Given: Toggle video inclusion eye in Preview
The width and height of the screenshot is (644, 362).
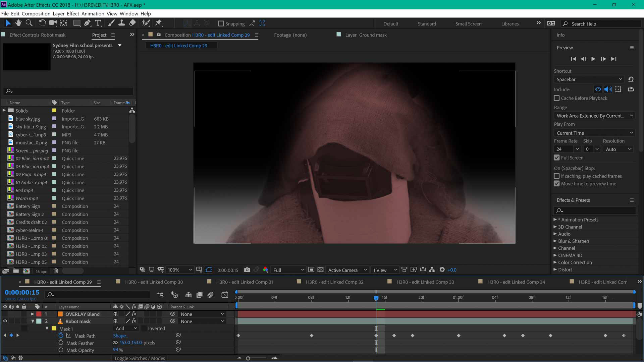Looking at the screenshot, I should 598,89.
